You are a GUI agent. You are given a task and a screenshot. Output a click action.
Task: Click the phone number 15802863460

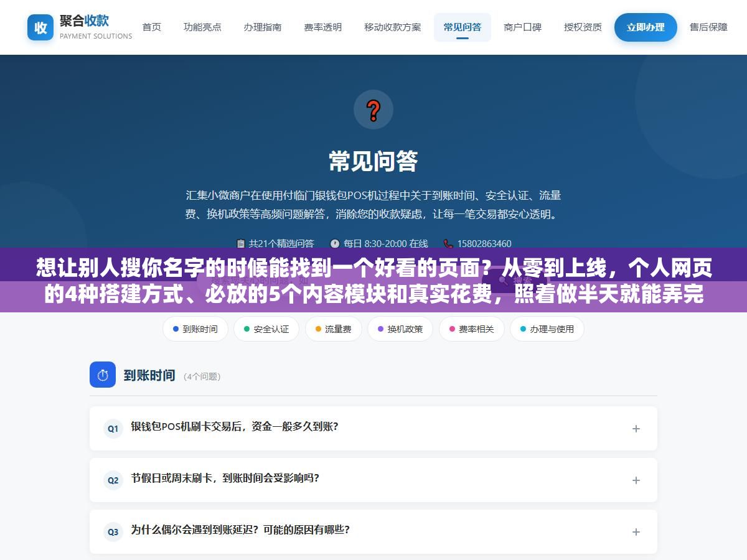pos(484,244)
